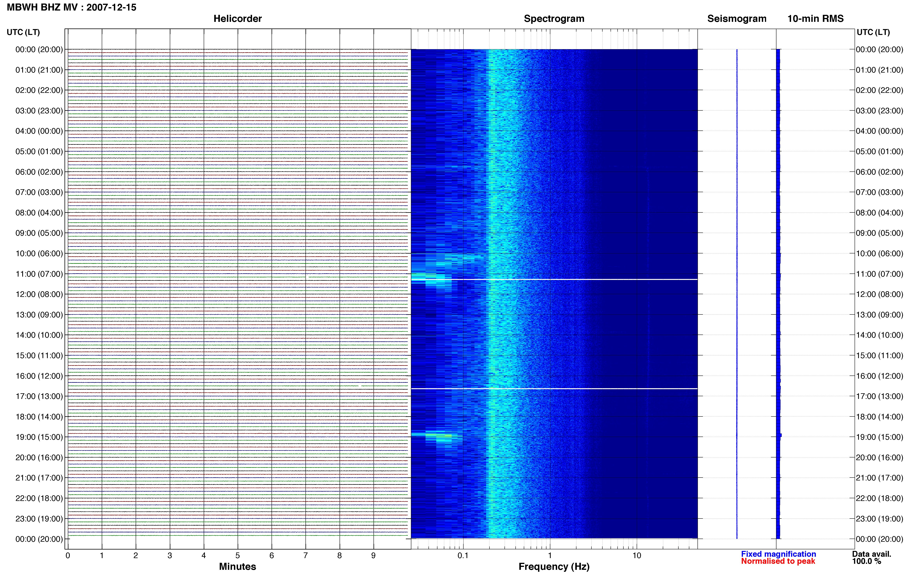The height and width of the screenshot is (578, 924).
Task: Click frequency tick label '10'
Action: (x=636, y=555)
